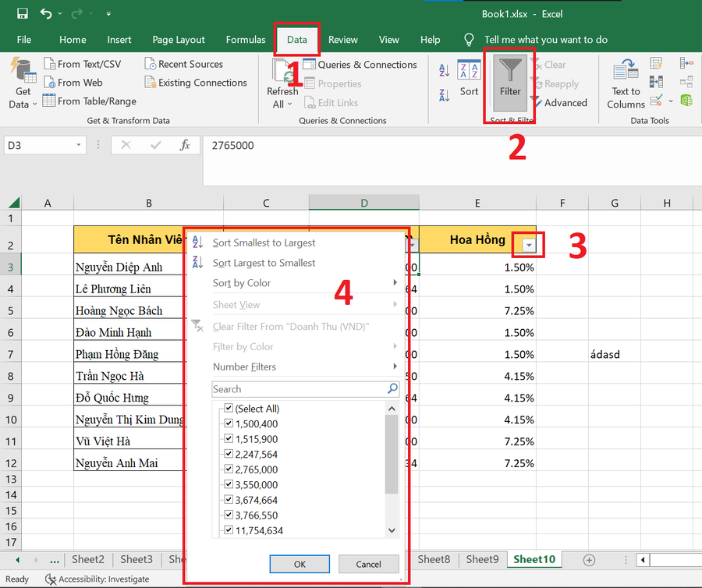Uncheck the 3,550,000 value checkbox
The image size is (702, 588).
[229, 485]
